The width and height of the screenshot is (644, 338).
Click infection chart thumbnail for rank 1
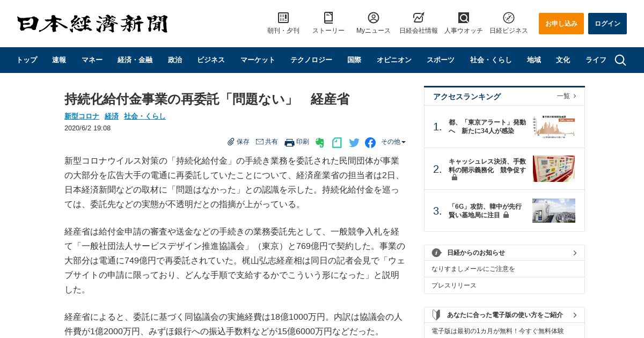pyautogui.click(x=554, y=127)
